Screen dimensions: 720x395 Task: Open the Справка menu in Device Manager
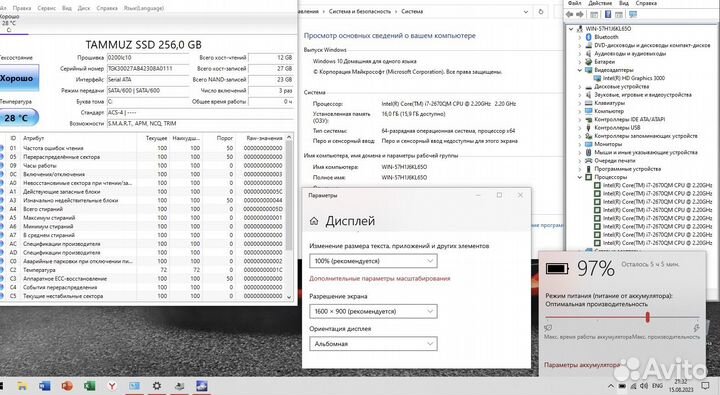coord(646,3)
